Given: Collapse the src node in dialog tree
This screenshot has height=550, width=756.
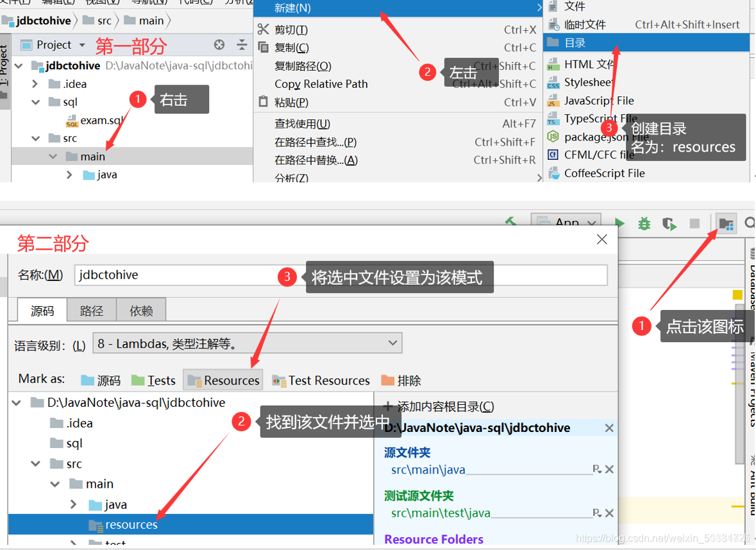Looking at the screenshot, I should pyautogui.click(x=36, y=463).
